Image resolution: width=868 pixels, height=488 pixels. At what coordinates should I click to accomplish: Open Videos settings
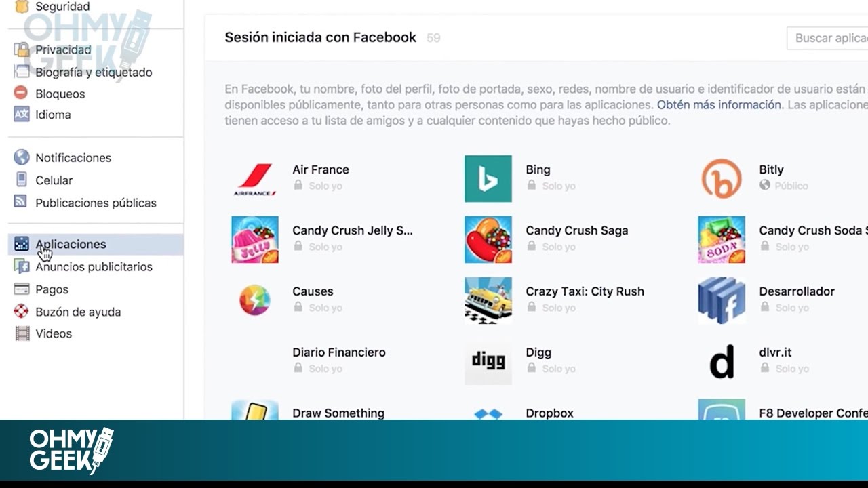[x=54, y=333]
